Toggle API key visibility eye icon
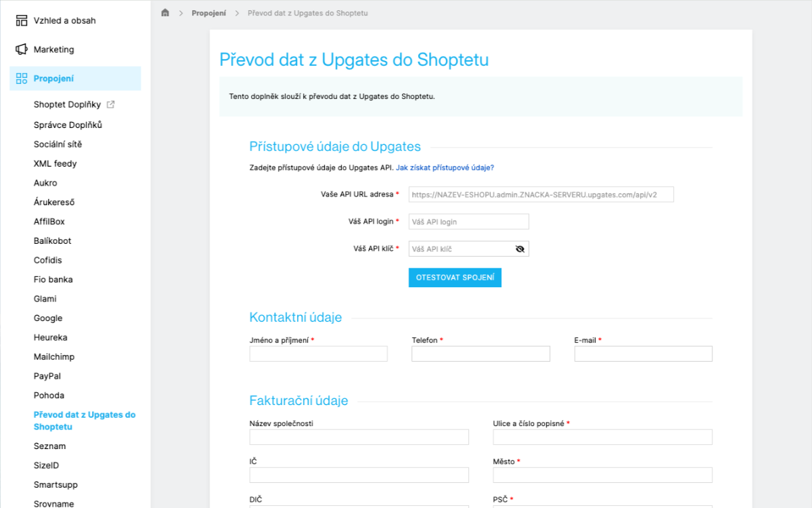Screen dimensions: 812x508 pyautogui.click(x=520, y=249)
